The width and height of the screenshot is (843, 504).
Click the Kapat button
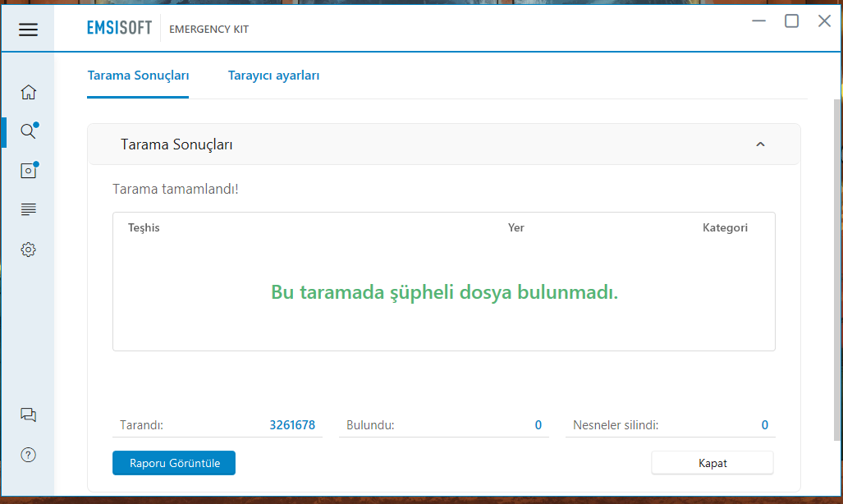(712, 463)
